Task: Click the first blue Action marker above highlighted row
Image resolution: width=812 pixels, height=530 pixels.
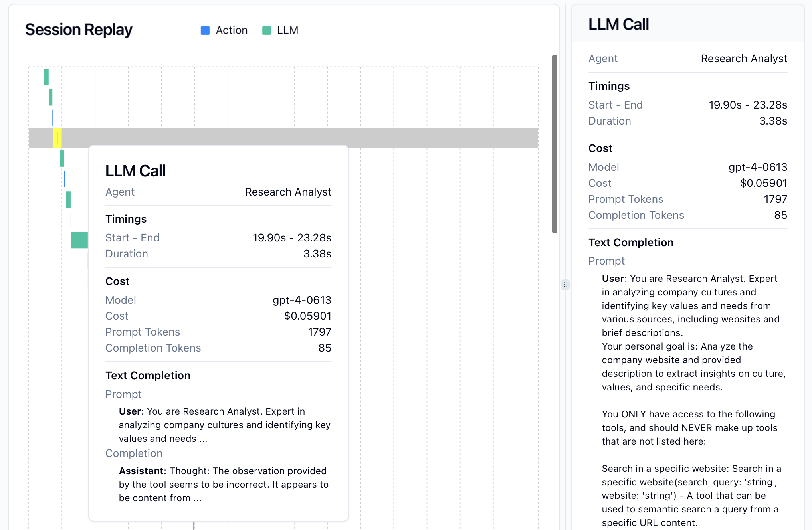Action: pos(53,118)
